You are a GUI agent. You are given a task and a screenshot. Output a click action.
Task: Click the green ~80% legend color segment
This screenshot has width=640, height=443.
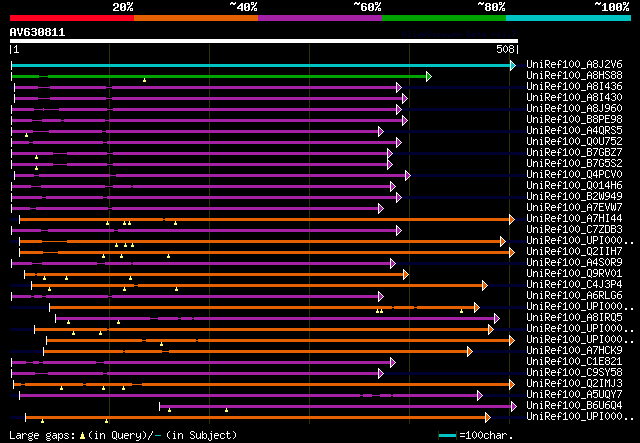(x=444, y=18)
